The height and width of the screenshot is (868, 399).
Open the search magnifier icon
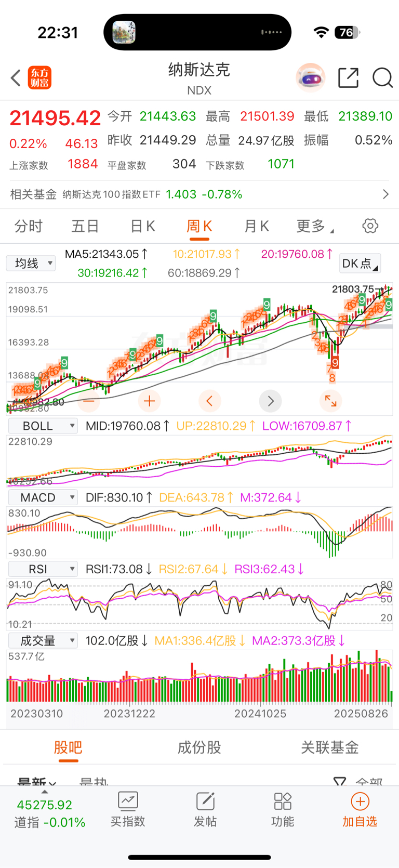coord(382,78)
